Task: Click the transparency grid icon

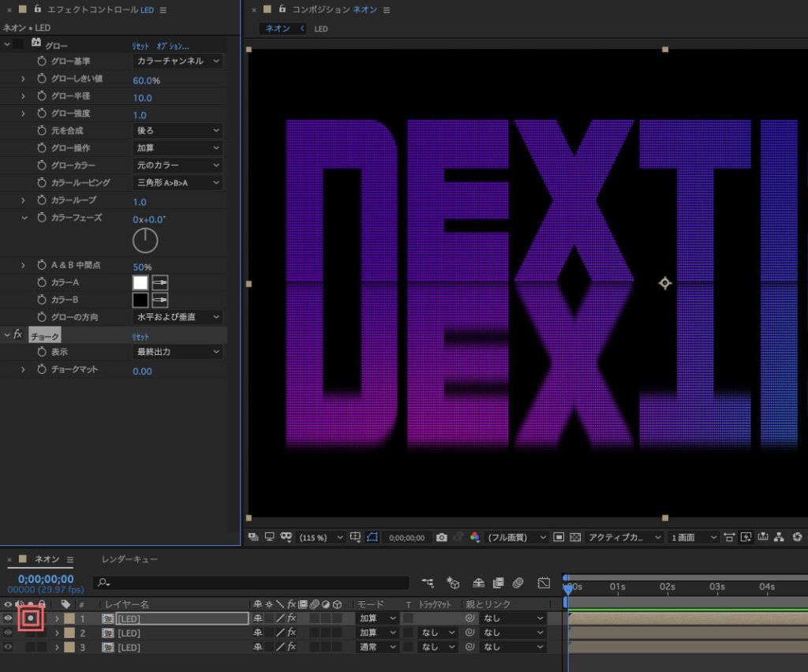Action: [x=575, y=537]
